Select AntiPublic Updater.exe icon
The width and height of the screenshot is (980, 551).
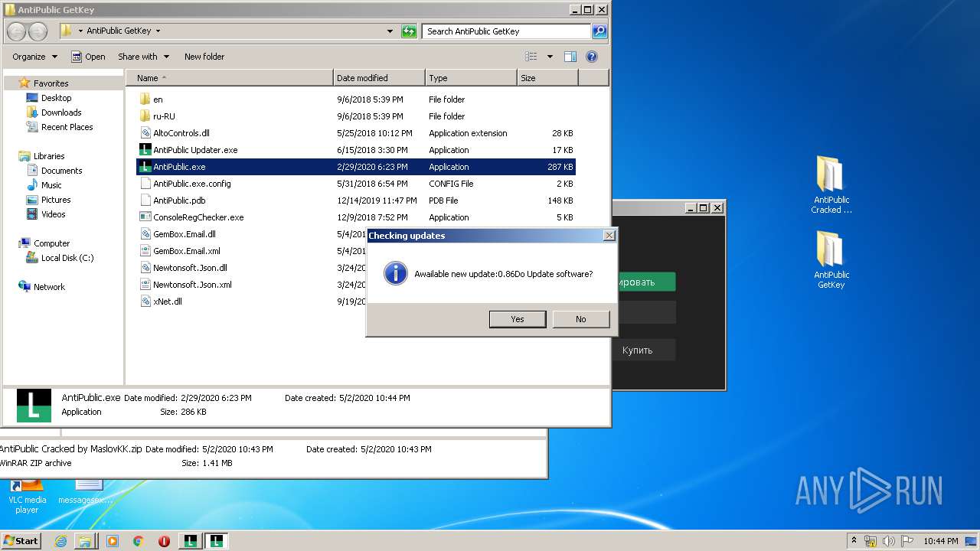[145, 150]
